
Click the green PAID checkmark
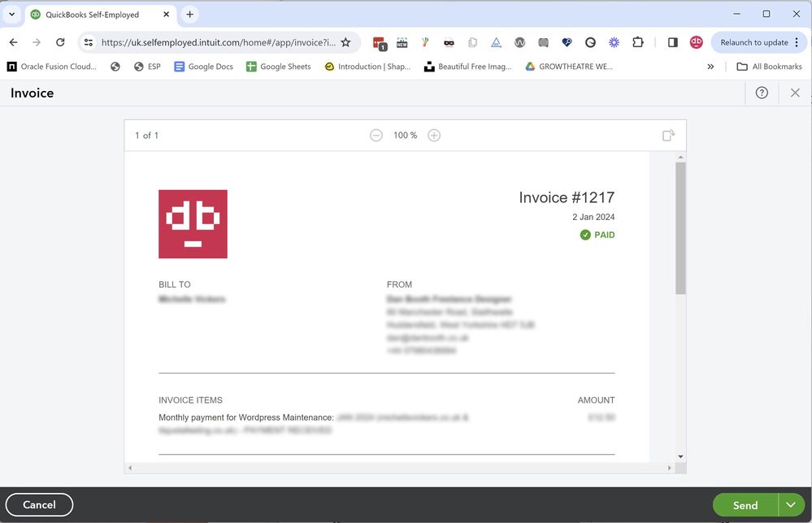pyautogui.click(x=585, y=234)
